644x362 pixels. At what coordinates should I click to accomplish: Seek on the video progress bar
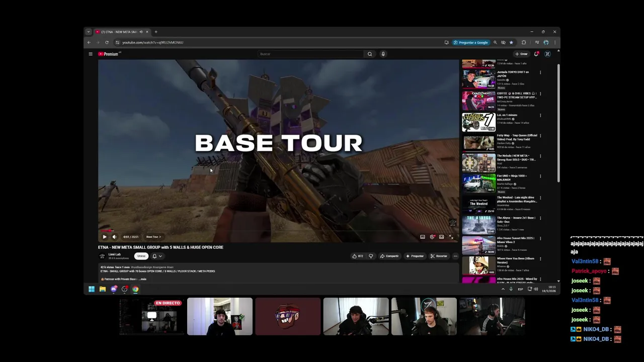(x=278, y=231)
